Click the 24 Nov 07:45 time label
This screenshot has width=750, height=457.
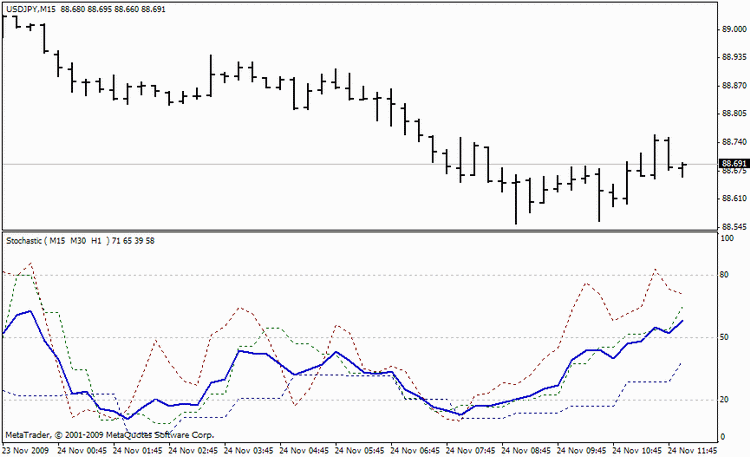470,451
